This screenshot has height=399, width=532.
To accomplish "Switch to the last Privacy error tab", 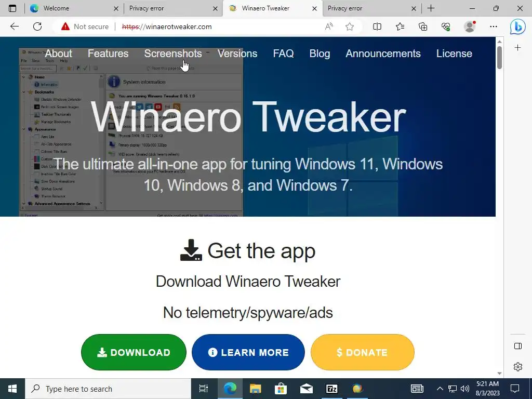I will [x=371, y=8].
